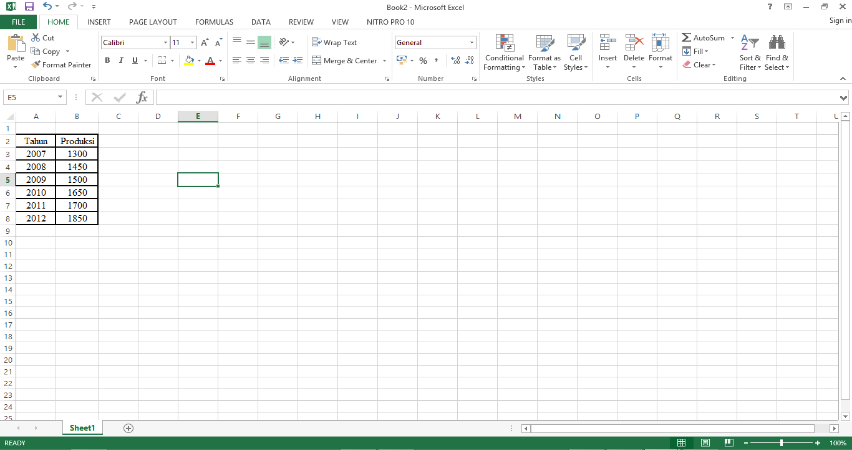The height and width of the screenshot is (450, 852).
Task: Switch to the DATA tab
Action: 261,22
